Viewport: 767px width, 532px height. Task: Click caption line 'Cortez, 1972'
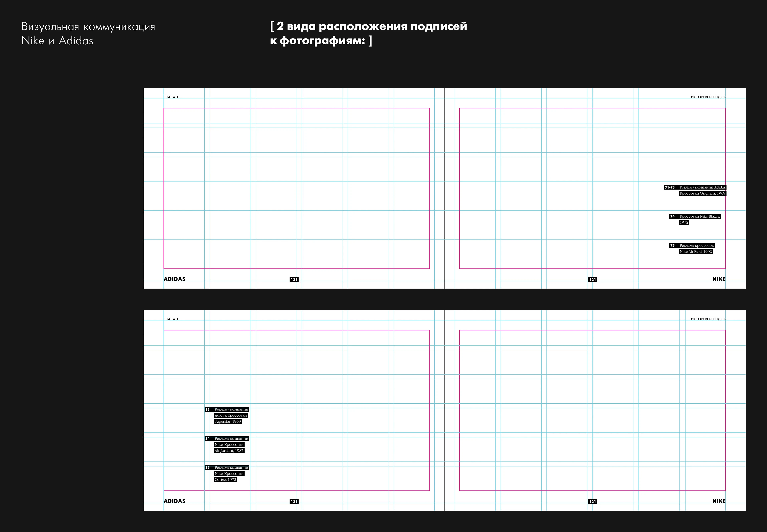(x=225, y=480)
